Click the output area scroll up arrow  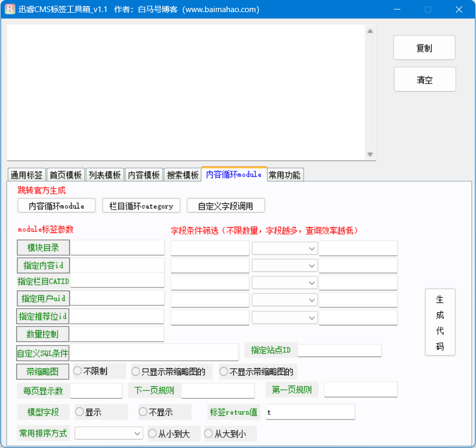(x=370, y=31)
